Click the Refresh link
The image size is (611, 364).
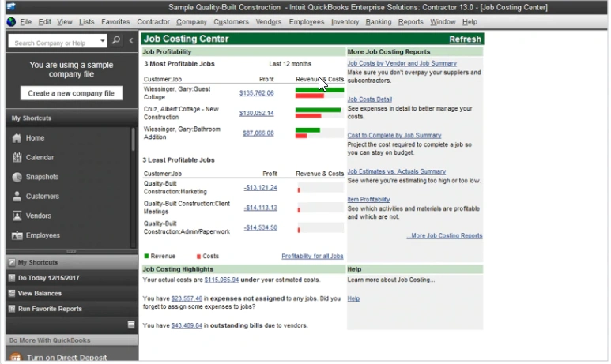pos(465,39)
